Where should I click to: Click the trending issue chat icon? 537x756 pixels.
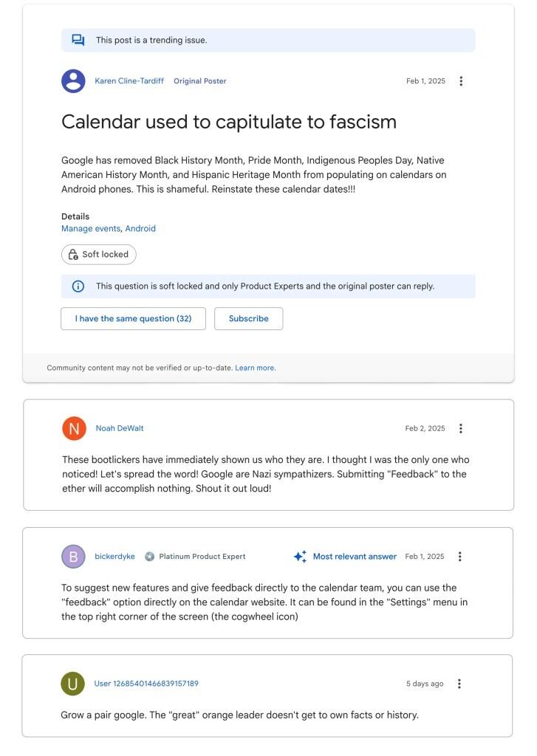coord(78,40)
